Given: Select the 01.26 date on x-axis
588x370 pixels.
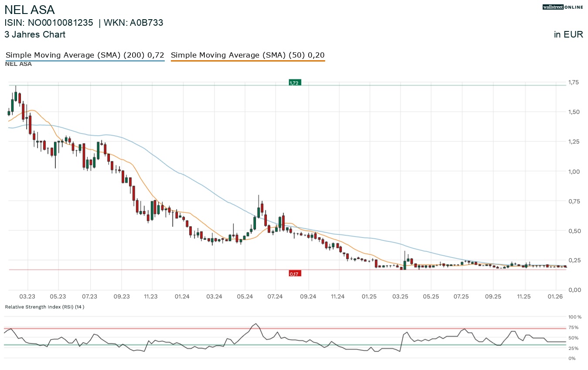Looking at the screenshot, I should tap(555, 297).
